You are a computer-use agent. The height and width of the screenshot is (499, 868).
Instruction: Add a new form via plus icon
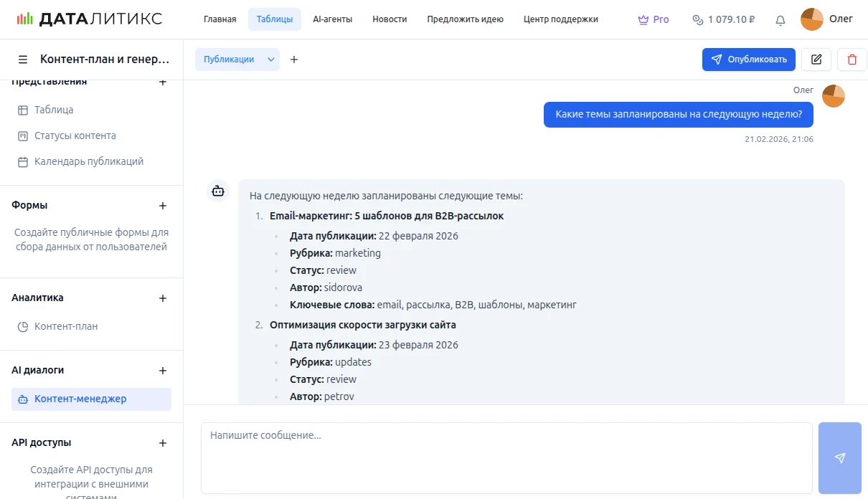point(163,206)
